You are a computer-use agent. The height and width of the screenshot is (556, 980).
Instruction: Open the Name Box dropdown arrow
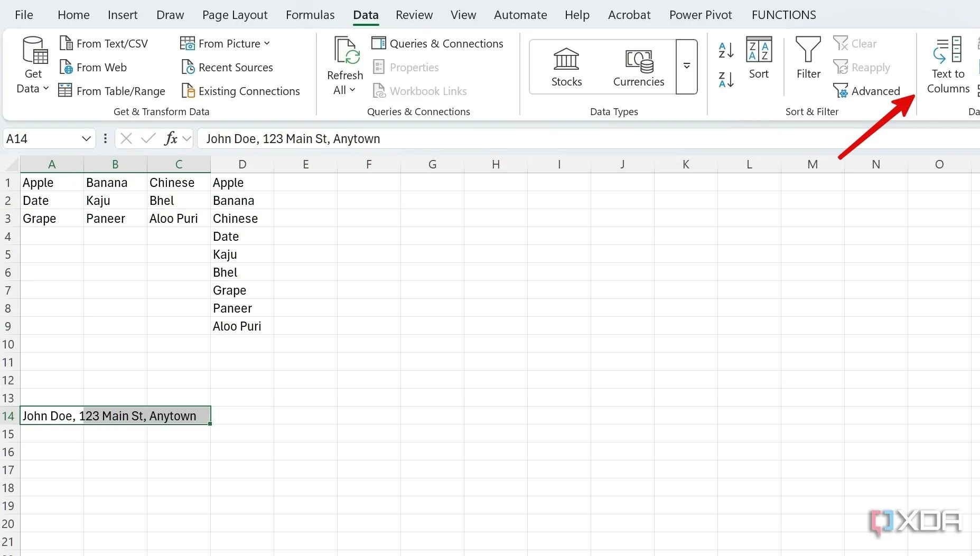tap(86, 139)
